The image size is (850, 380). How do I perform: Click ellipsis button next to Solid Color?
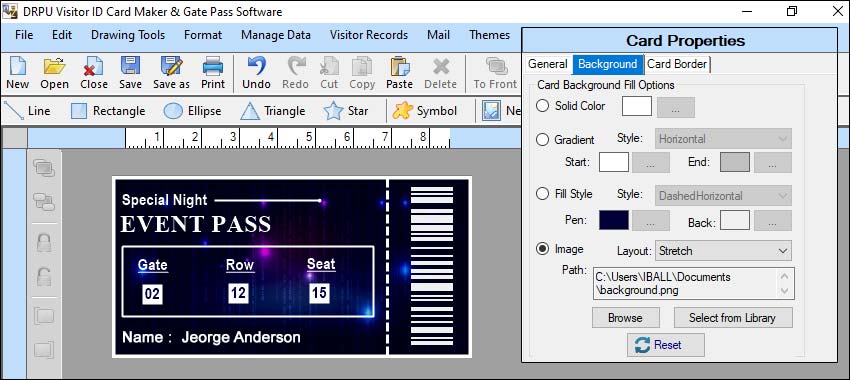675,107
